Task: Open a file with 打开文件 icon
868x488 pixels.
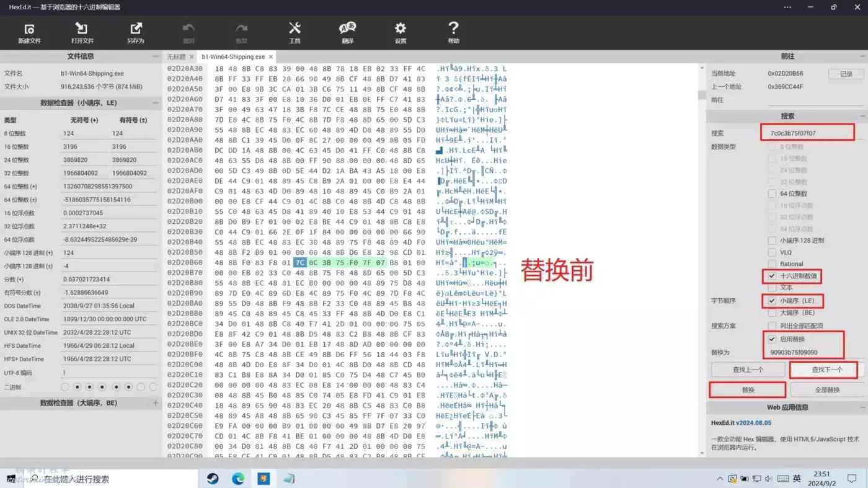Action: [82, 32]
